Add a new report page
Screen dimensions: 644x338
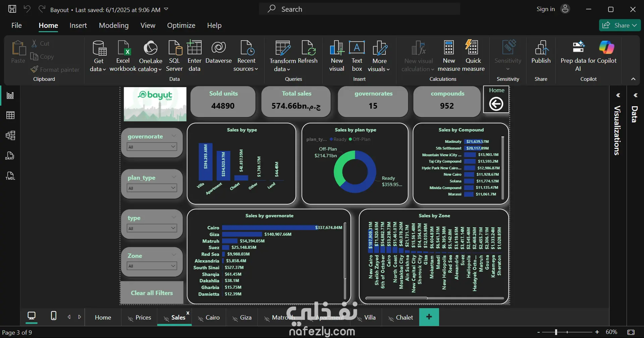[x=429, y=317]
